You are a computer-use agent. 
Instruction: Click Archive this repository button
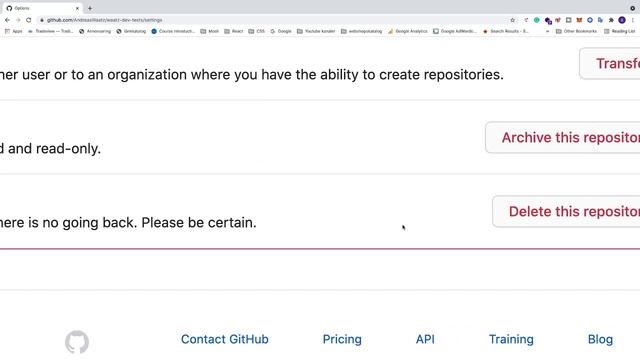[563, 138]
